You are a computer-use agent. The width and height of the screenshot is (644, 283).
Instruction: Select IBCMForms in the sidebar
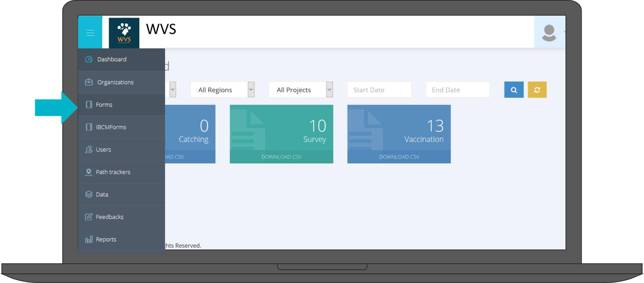coord(122,127)
